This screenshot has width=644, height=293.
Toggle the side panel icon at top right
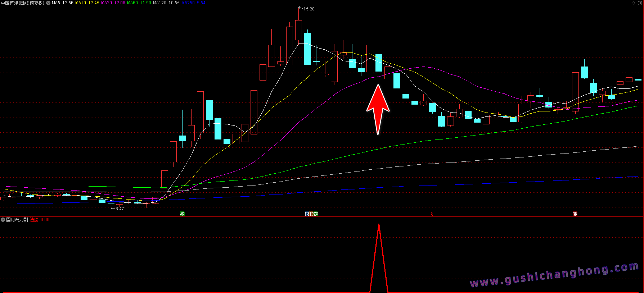tap(640, 3)
